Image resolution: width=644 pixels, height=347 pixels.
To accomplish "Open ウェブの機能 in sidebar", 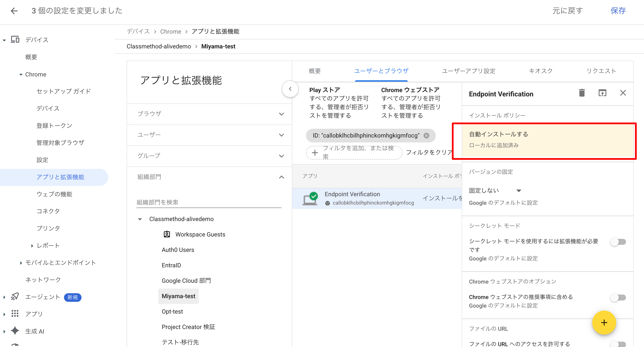I will click(x=54, y=194).
